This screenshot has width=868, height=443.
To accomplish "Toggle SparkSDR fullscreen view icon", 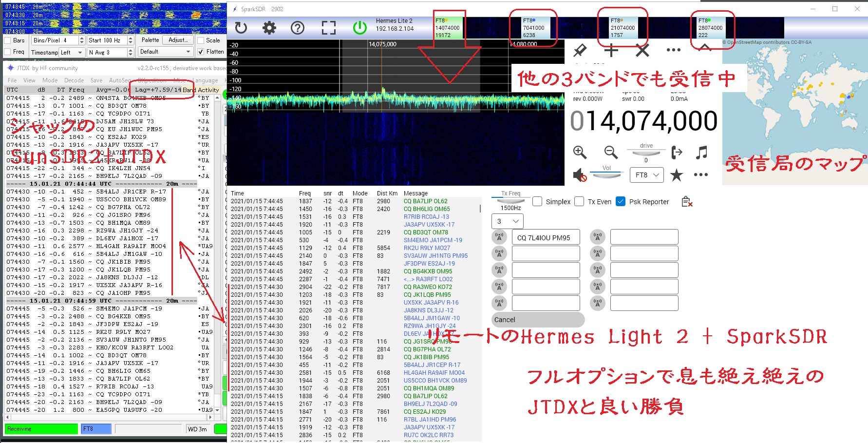I will pos(329,28).
